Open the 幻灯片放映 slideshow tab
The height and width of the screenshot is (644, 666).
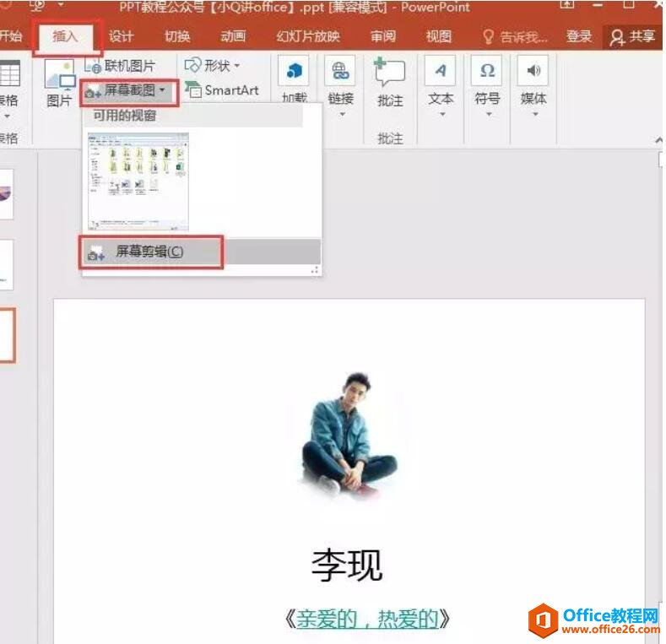point(307,36)
